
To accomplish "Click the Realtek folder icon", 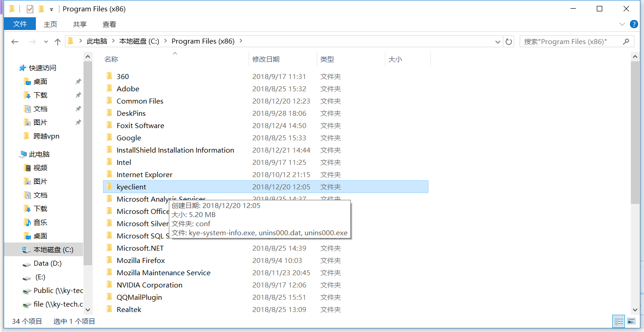I will [x=109, y=309].
